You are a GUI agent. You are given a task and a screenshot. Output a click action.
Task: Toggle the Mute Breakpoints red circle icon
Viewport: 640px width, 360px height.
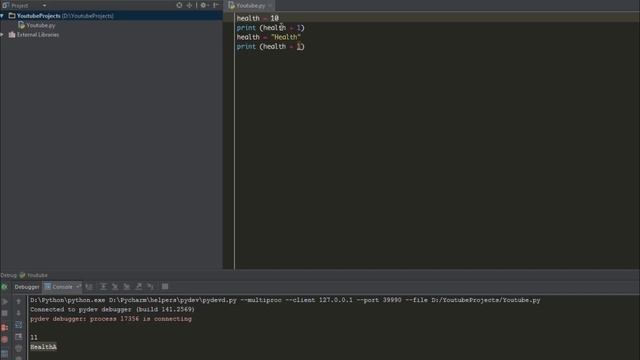(4, 339)
